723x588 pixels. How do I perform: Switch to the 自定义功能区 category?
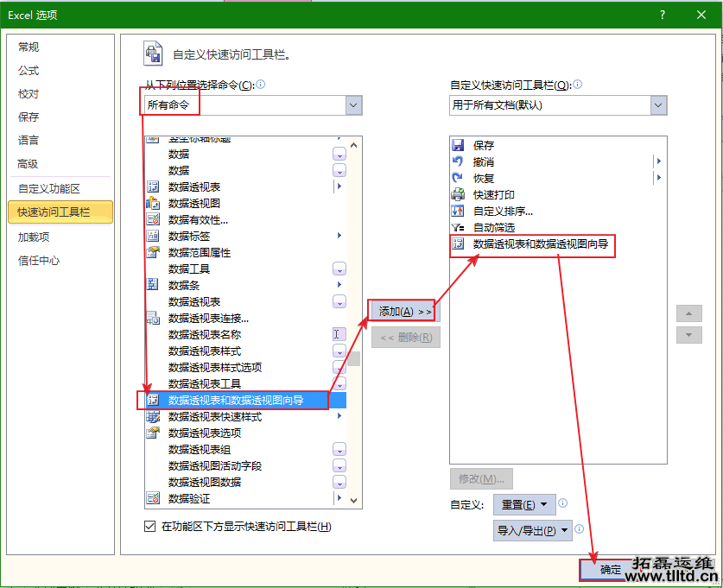49,188
